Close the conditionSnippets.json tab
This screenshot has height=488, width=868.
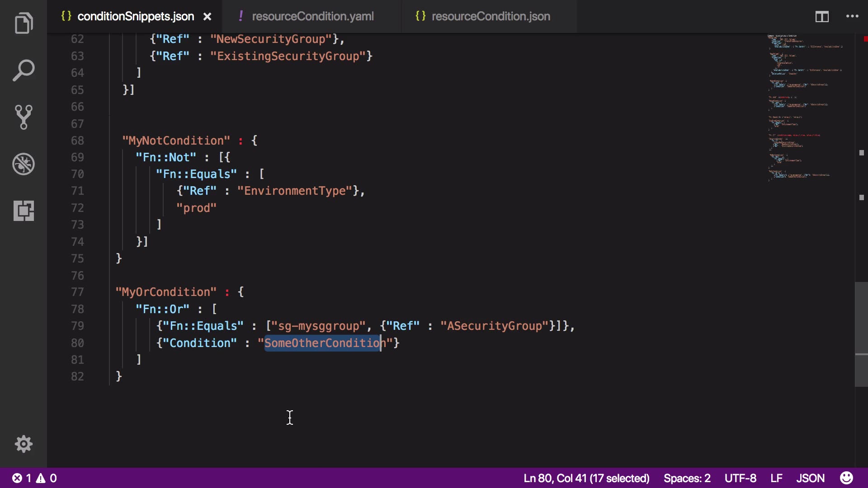coord(208,17)
